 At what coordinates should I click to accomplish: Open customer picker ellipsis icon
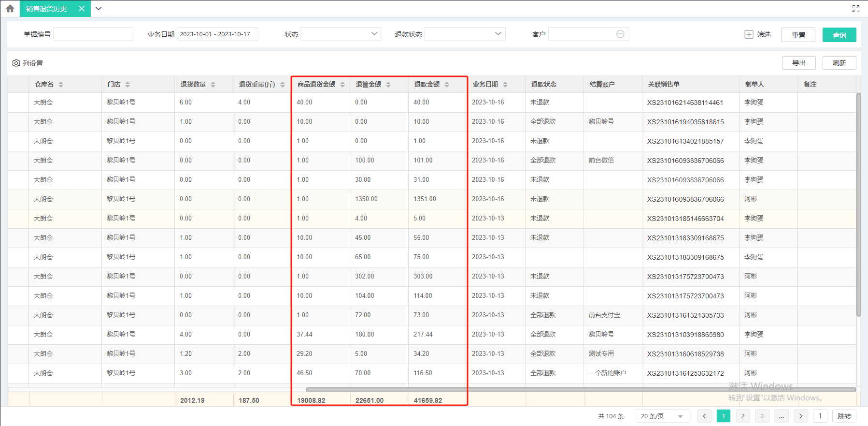(620, 34)
